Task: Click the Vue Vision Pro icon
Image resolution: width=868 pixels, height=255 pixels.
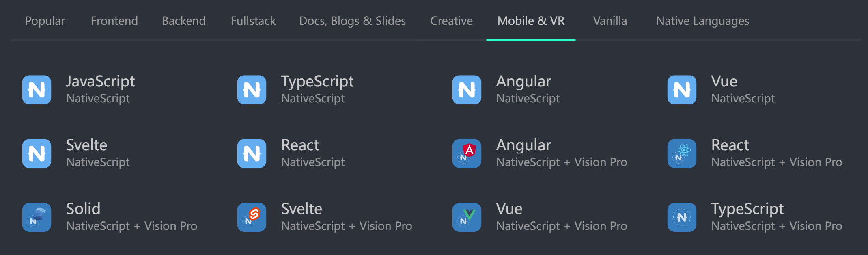Action: [467, 217]
